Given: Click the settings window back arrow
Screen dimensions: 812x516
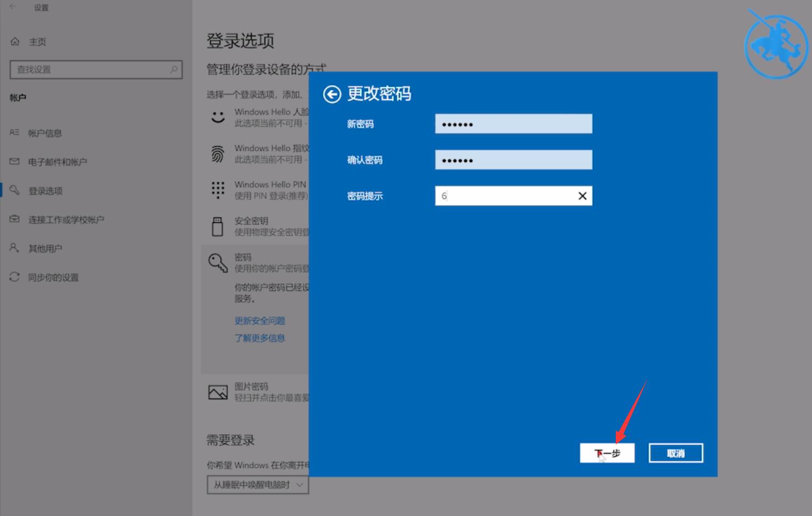Looking at the screenshot, I should coord(13,7).
